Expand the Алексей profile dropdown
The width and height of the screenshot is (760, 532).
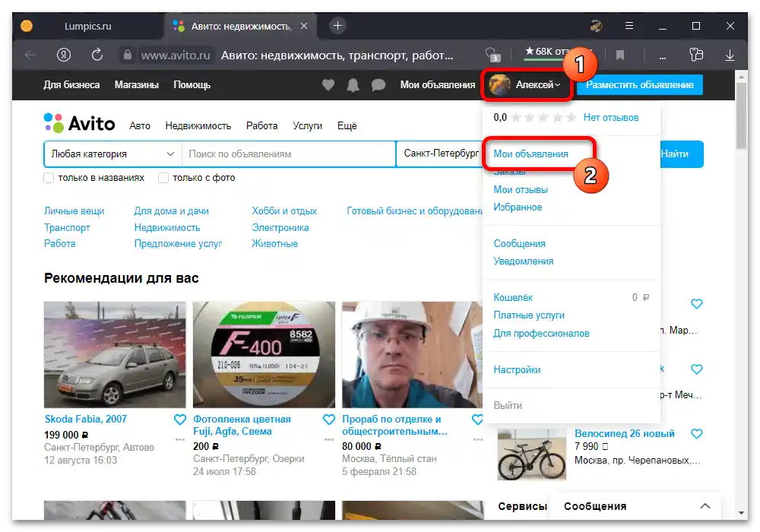click(x=526, y=85)
